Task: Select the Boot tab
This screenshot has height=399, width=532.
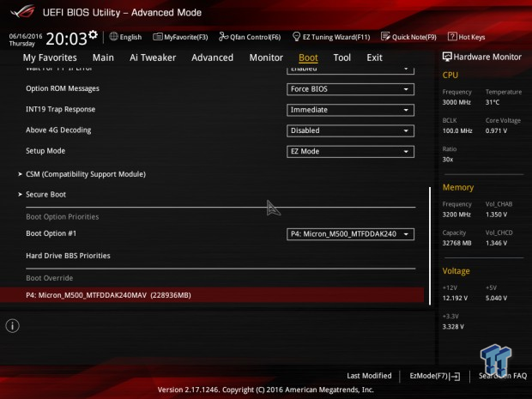Action: click(x=308, y=57)
